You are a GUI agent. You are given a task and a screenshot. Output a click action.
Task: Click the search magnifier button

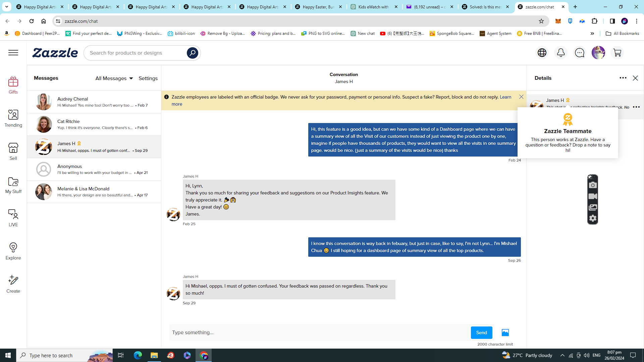click(x=192, y=53)
